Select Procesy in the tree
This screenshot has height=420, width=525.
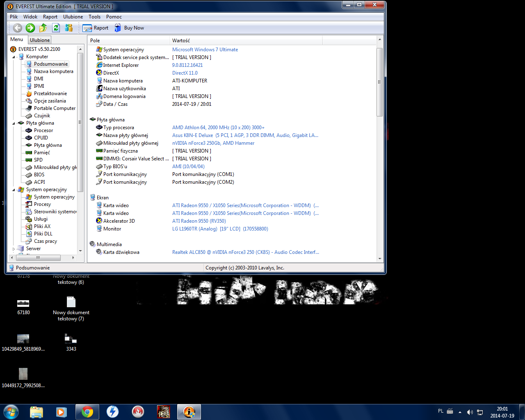pos(42,204)
